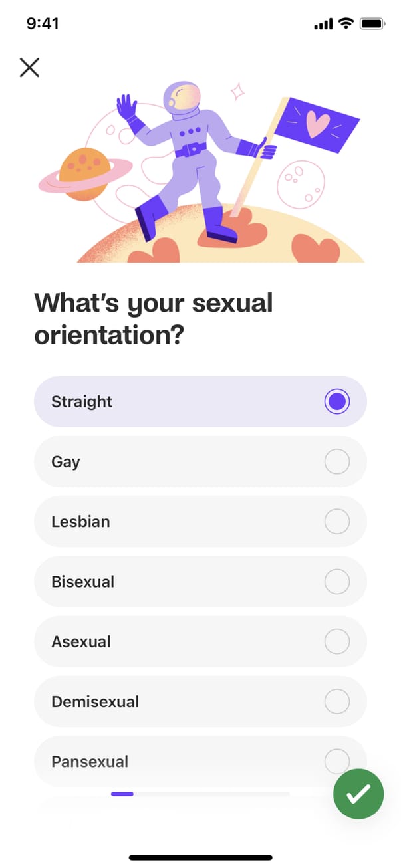Tap the Wi-Fi status icon

pyautogui.click(x=345, y=24)
